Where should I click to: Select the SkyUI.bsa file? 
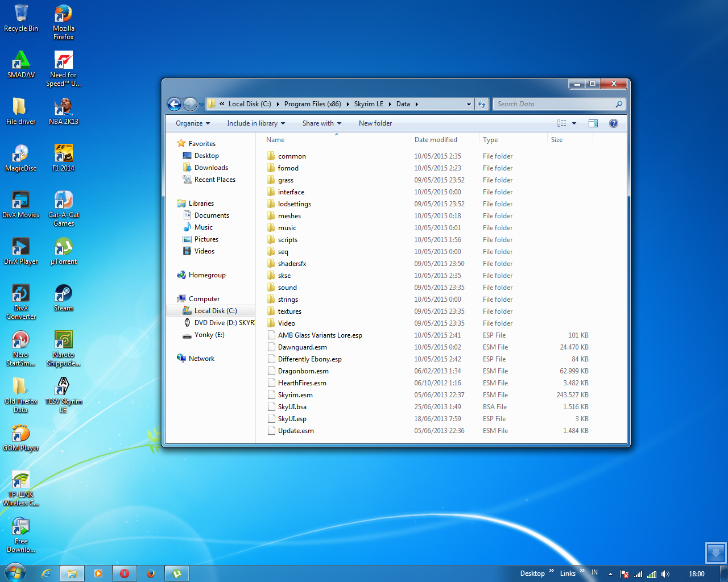point(292,407)
